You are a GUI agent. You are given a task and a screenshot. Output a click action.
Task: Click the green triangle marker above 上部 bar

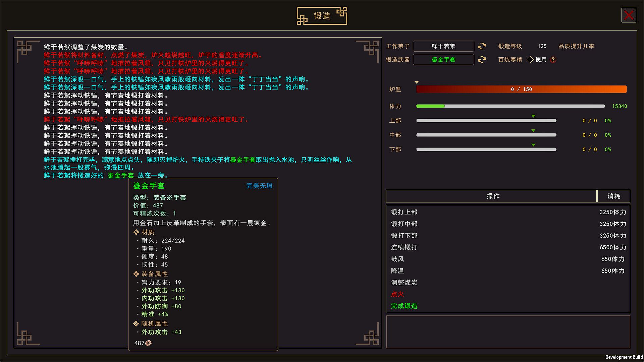[533, 116]
